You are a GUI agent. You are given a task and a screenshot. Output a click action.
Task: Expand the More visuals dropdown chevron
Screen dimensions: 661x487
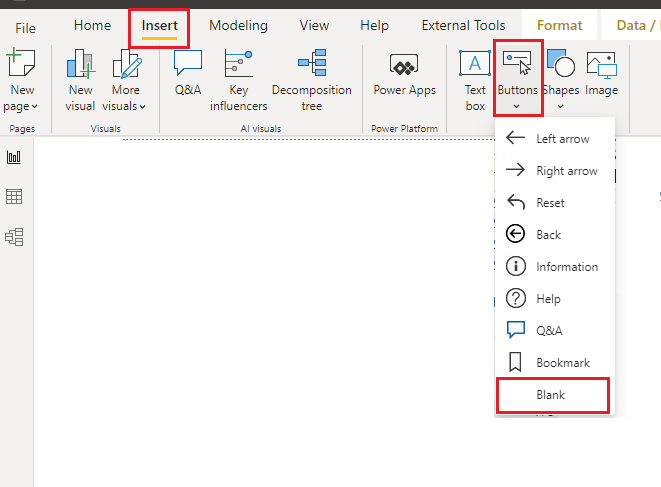click(x=142, y=107)
